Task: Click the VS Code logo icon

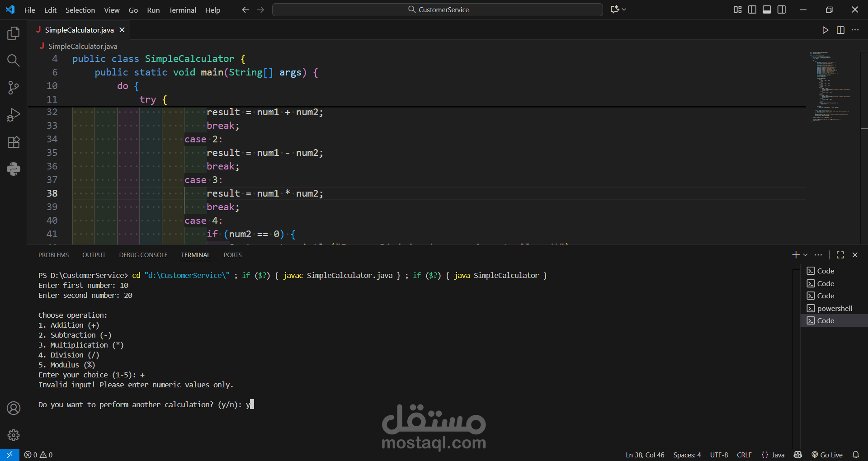Action: (10, 9)
